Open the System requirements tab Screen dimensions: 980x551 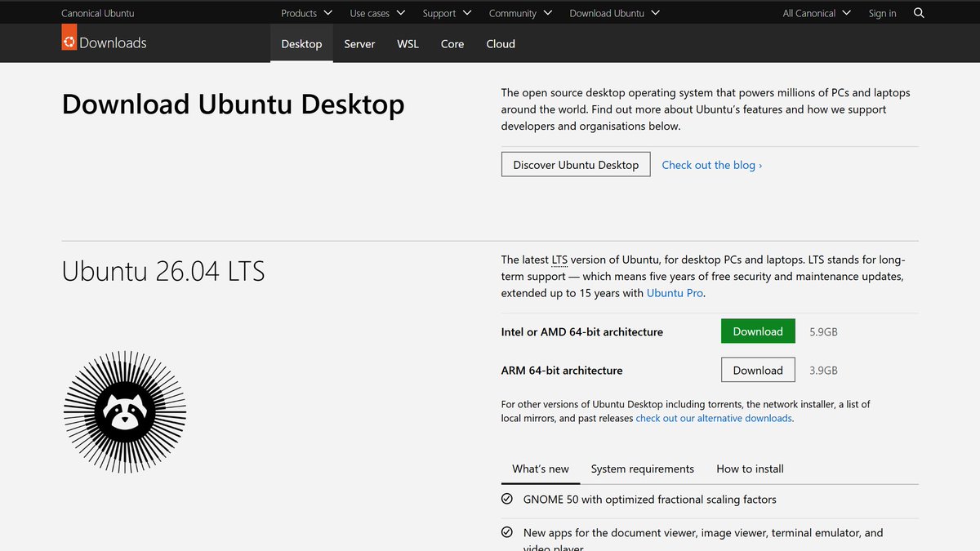(643, 469)
